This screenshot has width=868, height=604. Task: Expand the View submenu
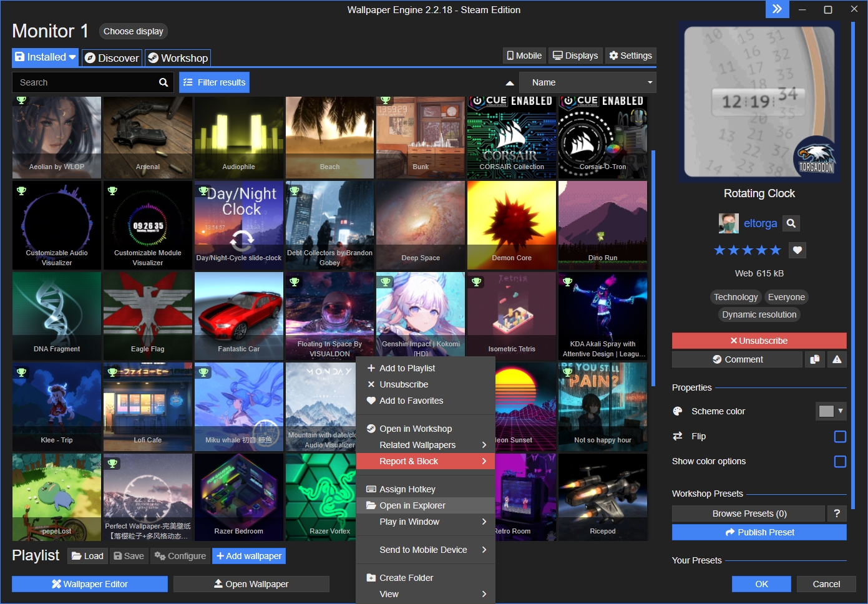[426, 594]
